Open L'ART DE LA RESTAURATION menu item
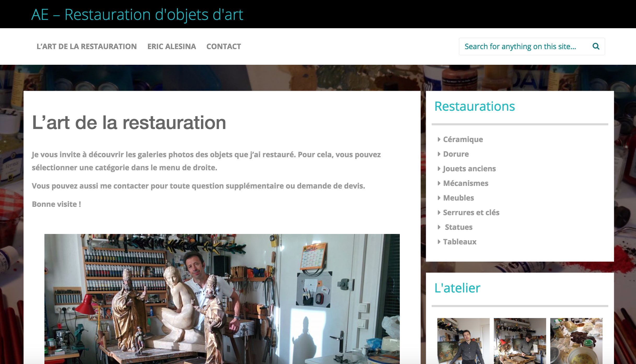 86,46
